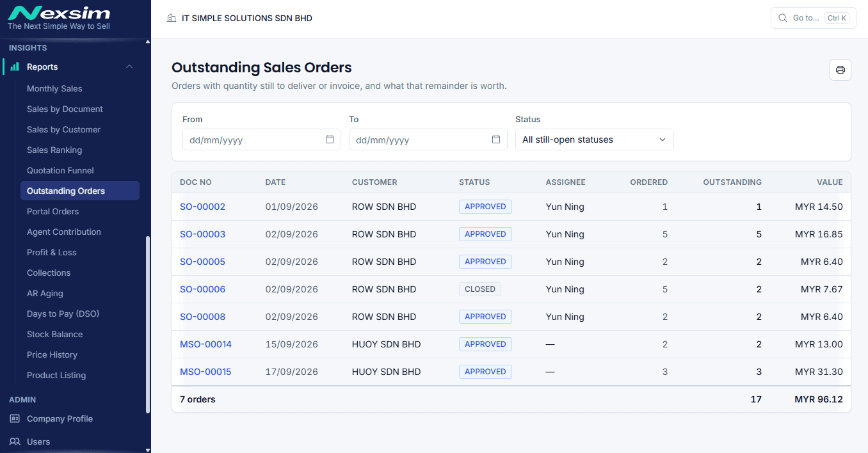Screen dimensions: 868x453
Task: Click the ORDERED column header
Action: [x=648, y=182]
